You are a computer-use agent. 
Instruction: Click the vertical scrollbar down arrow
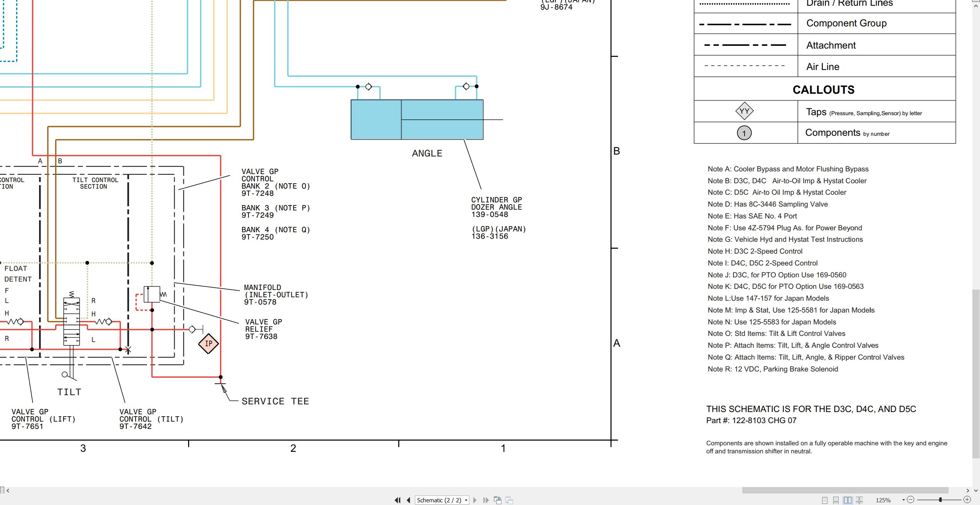976,490
